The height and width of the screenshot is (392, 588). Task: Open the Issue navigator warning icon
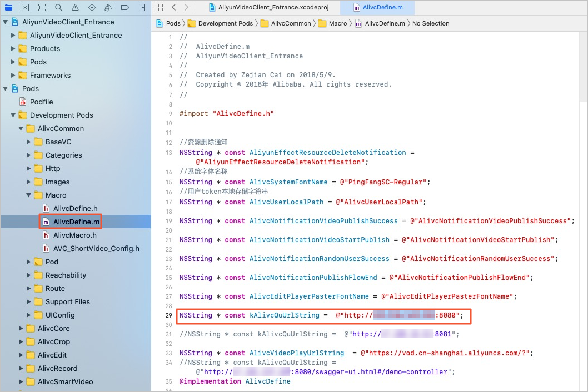[x=76, y=7]
